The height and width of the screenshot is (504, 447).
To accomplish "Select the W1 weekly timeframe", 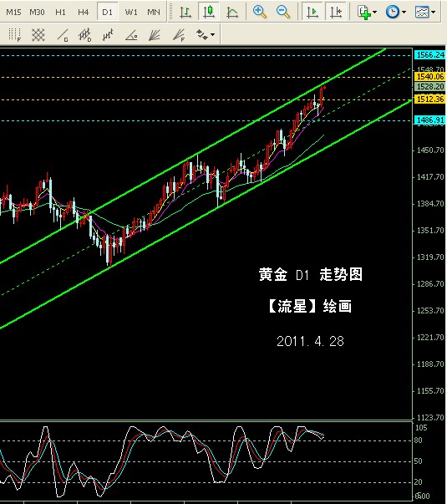I will click(x=131, y=13).
